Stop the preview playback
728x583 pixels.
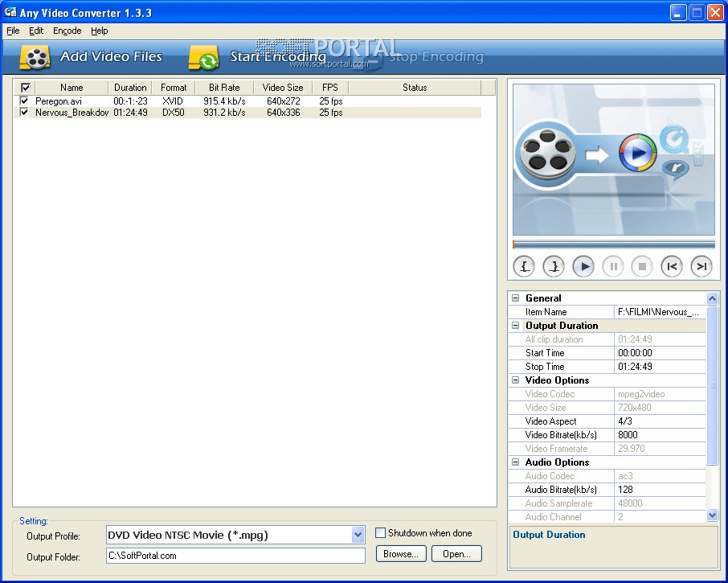[643, 267]
